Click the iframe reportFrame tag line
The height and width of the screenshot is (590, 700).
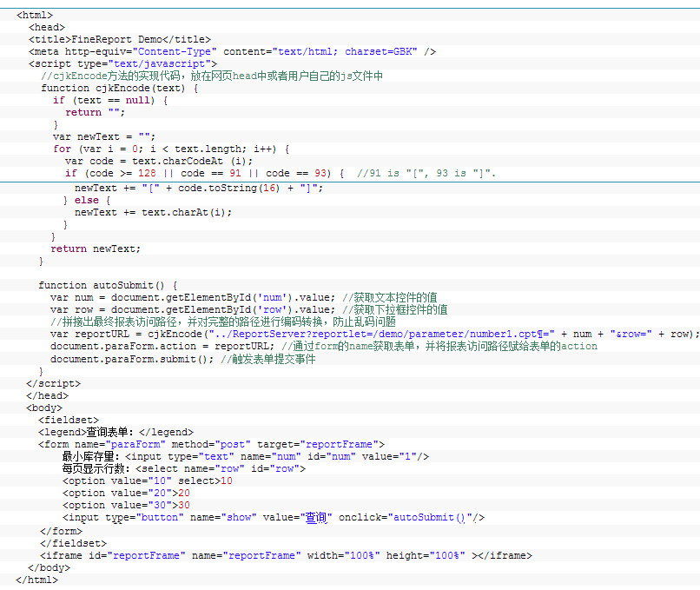(x=285, y=555)
